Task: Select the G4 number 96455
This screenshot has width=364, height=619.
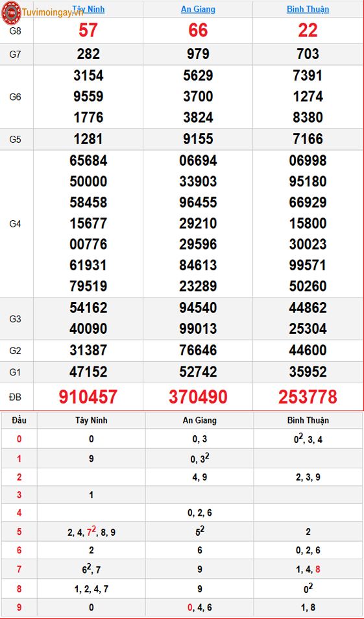Action: click(198, 203)
